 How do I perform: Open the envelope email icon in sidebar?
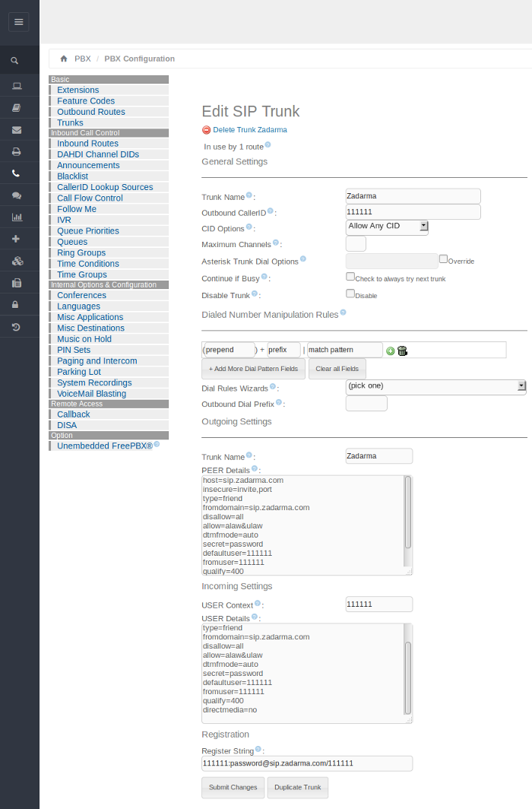coord(17,130)
